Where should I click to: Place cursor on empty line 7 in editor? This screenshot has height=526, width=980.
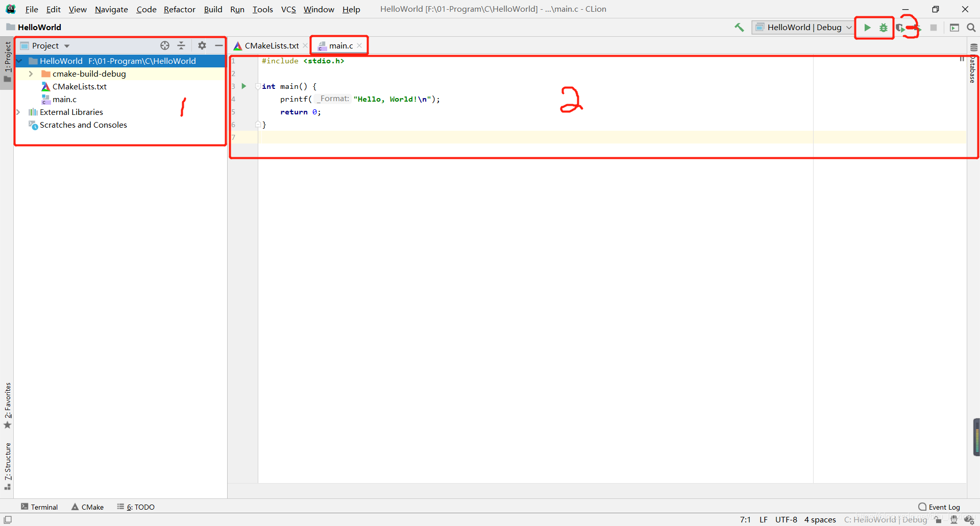pos(612,137)
